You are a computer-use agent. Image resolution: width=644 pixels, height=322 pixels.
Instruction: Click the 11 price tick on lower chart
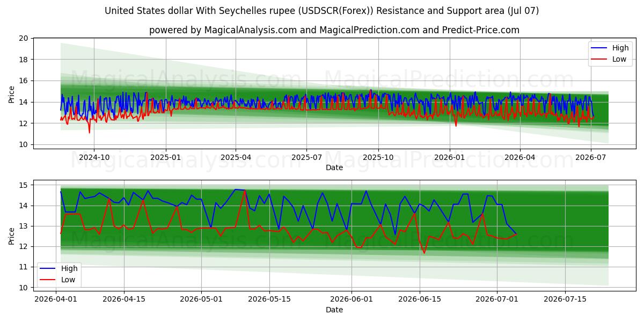[x=24, y=267]
